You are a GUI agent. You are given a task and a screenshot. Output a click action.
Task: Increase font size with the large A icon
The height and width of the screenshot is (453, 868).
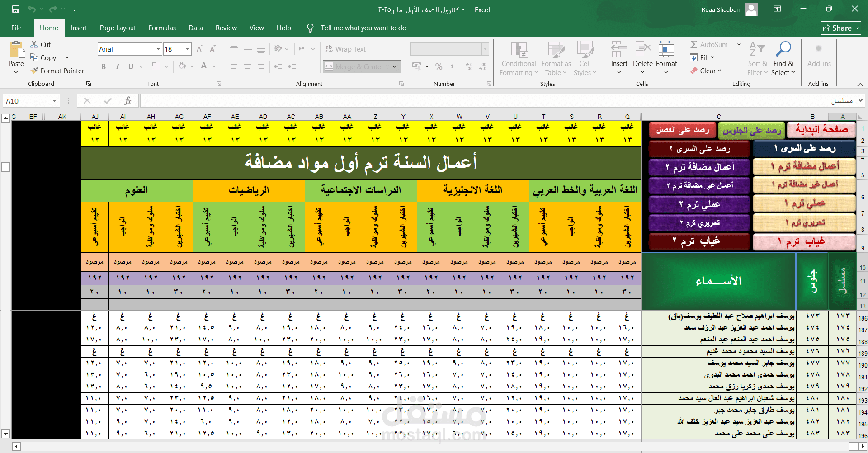coord(200,49)
